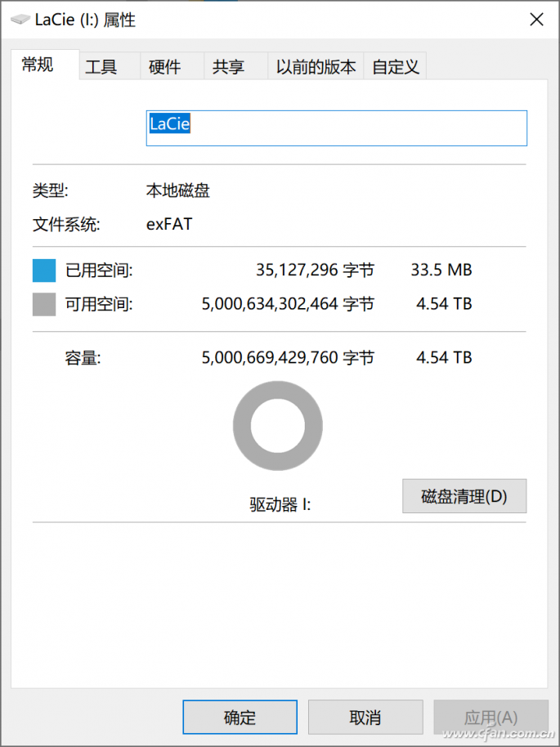Click the blue used space color swatch
This screenshot has width=560, height=747.
pyautogui.click(x=44, y=271)
